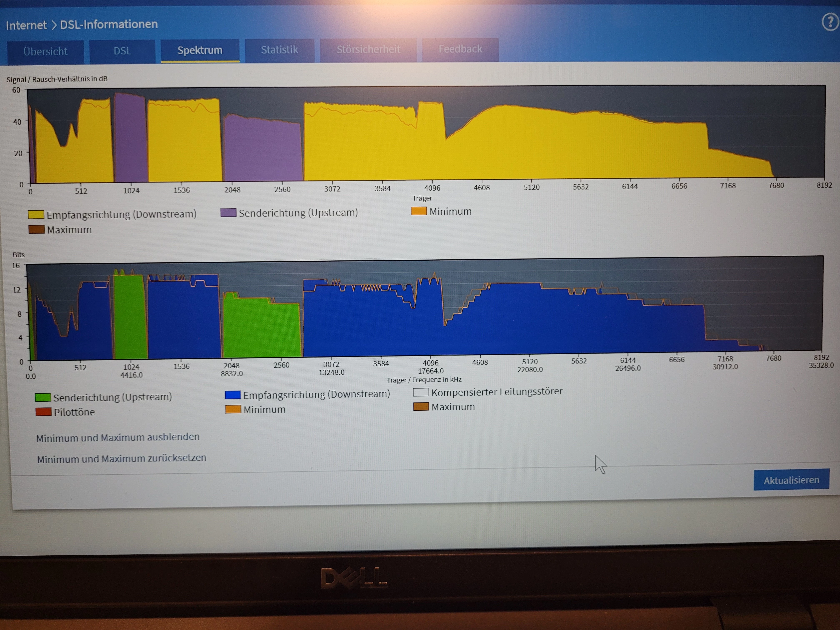Click Minimum und Maximum zurücksetzen link
This screenshot has width=840, height=630.
coord(121,458)
